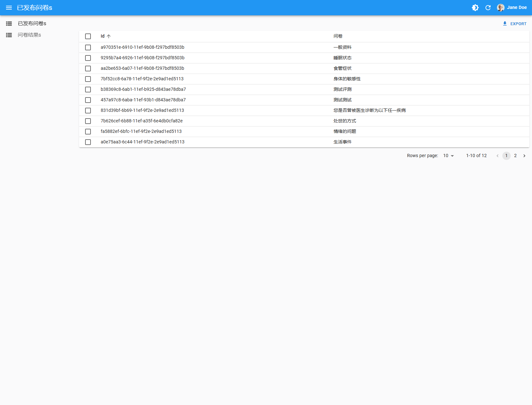Open Jane Doe's profile avatar

(500, 8)
